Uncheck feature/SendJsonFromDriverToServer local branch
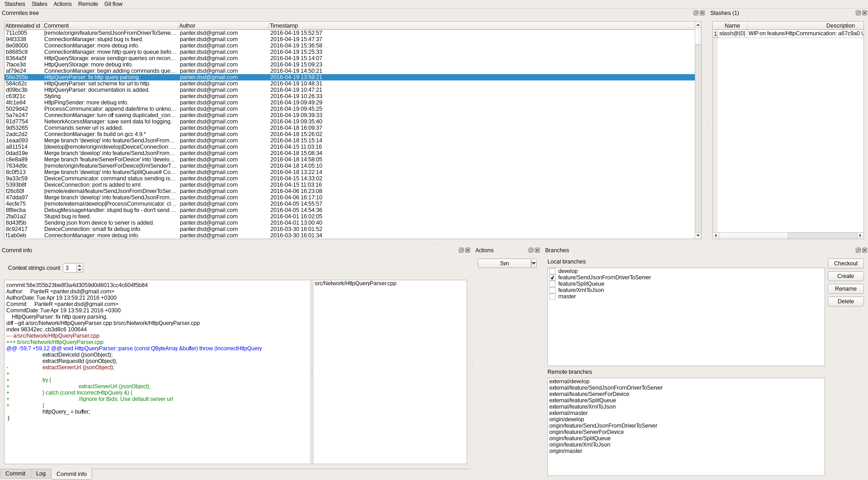Image resolution: width=868 pixels, height=480 pixels. 552,278
